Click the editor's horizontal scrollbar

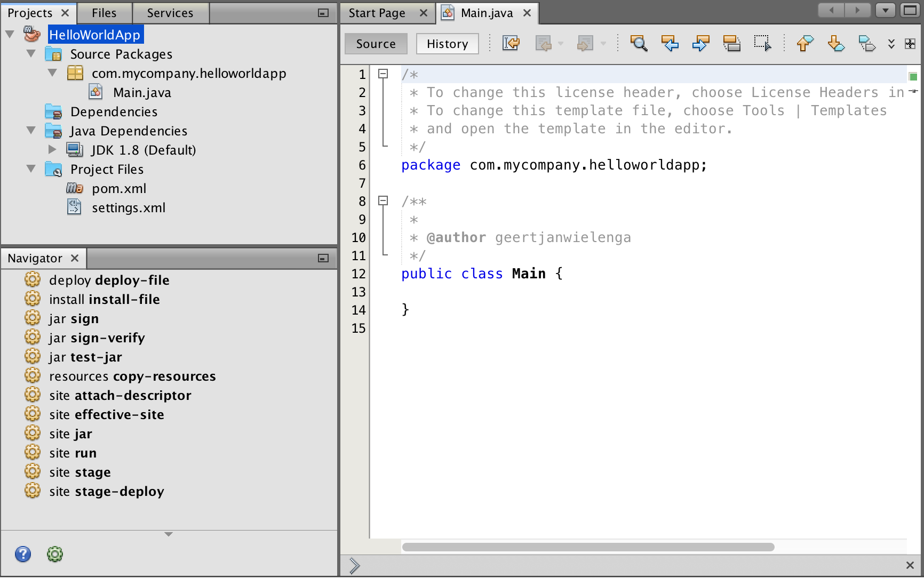coord(588,547)
